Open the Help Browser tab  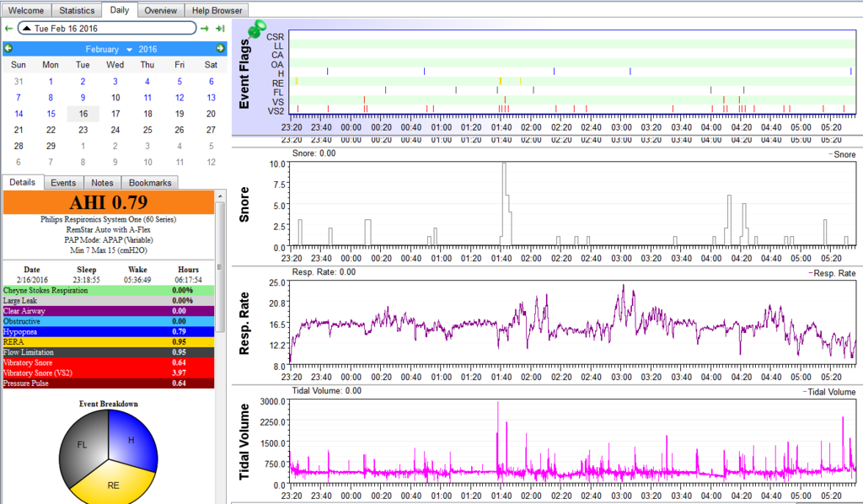(x=217, y=11)
